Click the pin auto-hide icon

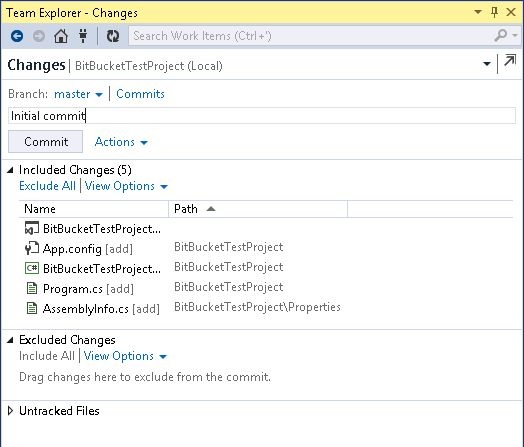click(x=494, y=12)
